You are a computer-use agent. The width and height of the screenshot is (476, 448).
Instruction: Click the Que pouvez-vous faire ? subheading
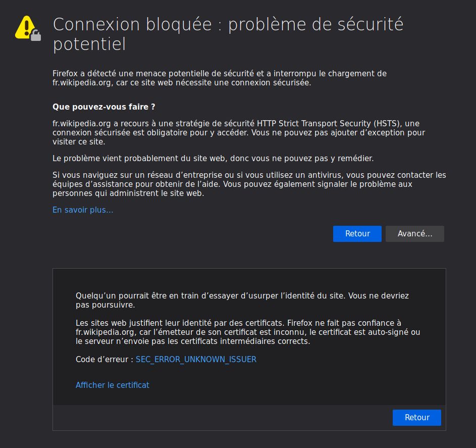tap(103, 107)
